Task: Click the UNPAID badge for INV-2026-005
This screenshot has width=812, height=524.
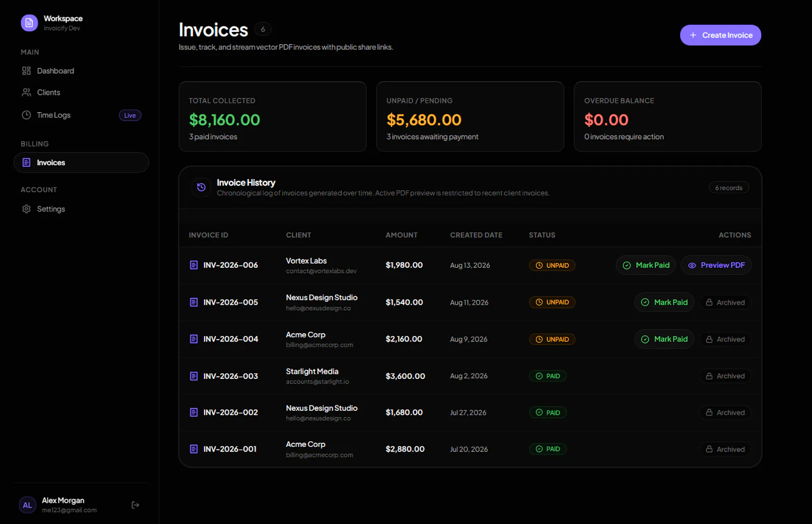Action: (552, 302)
